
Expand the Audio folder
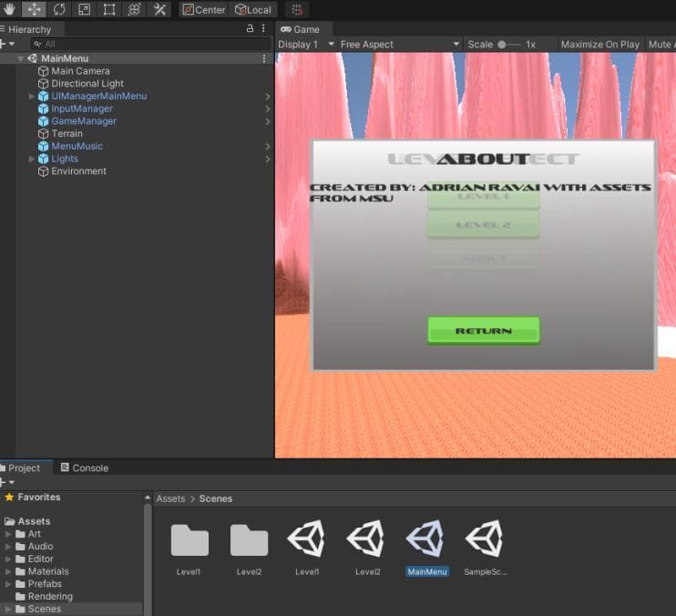coord(8,546)
